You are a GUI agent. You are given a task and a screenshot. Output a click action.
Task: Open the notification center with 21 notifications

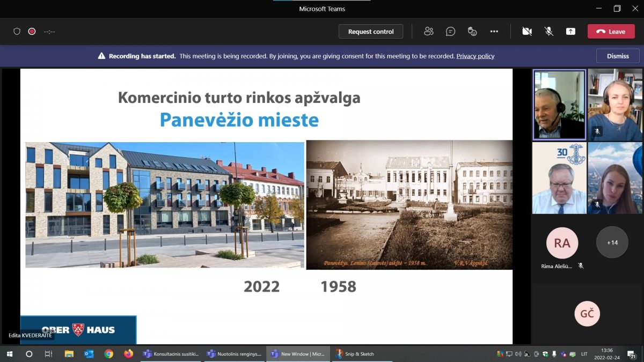[632, 354]
